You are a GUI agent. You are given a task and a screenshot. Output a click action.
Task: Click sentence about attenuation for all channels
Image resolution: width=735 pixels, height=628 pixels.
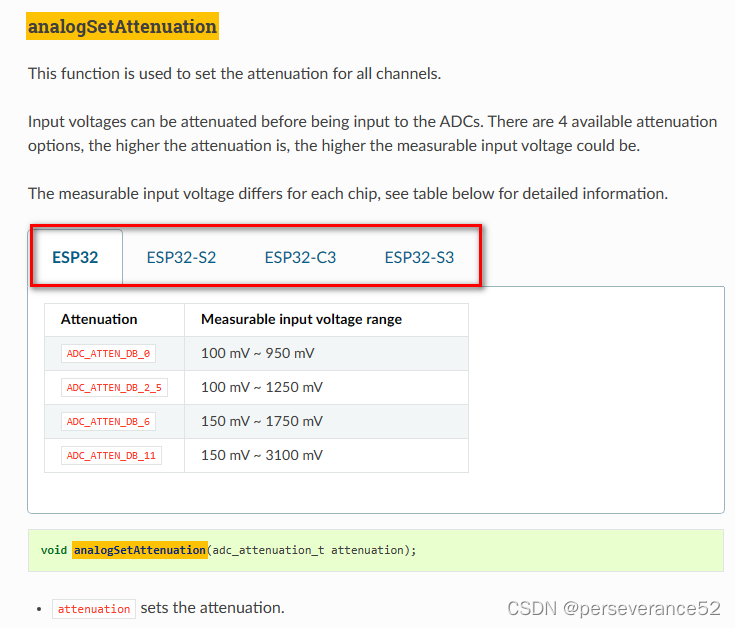pos(234,74)
